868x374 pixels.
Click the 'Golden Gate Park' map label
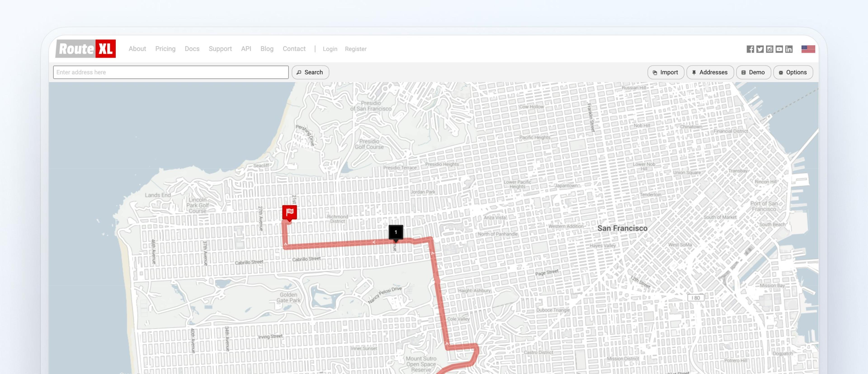point(288,298)
